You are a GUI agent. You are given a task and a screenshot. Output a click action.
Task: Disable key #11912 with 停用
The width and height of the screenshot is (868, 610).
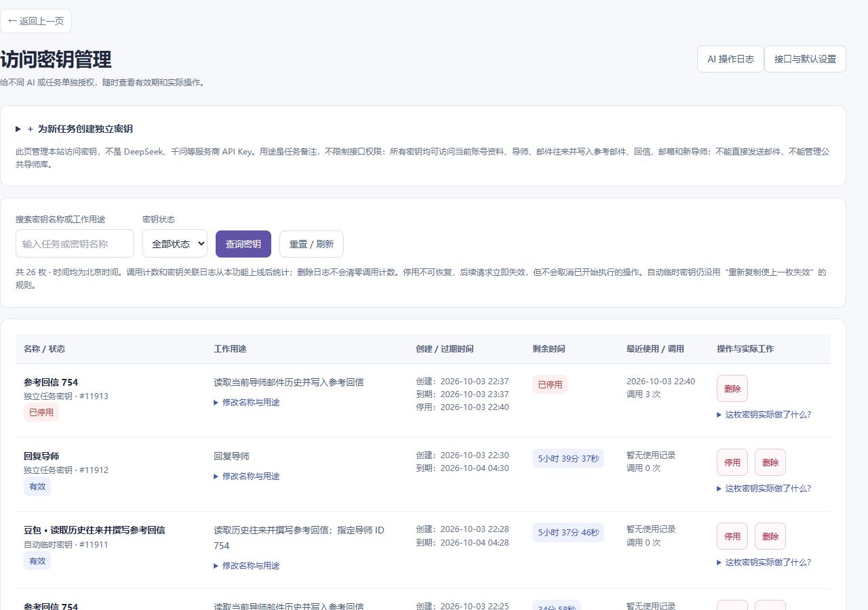click(x=732, y=462)
